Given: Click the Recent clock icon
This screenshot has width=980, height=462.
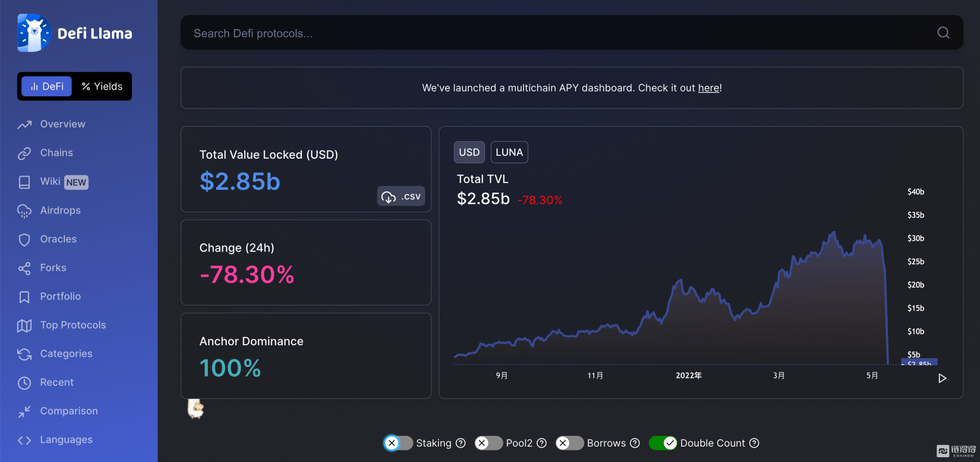Looking at the screenshot, I should coord(24,383).
